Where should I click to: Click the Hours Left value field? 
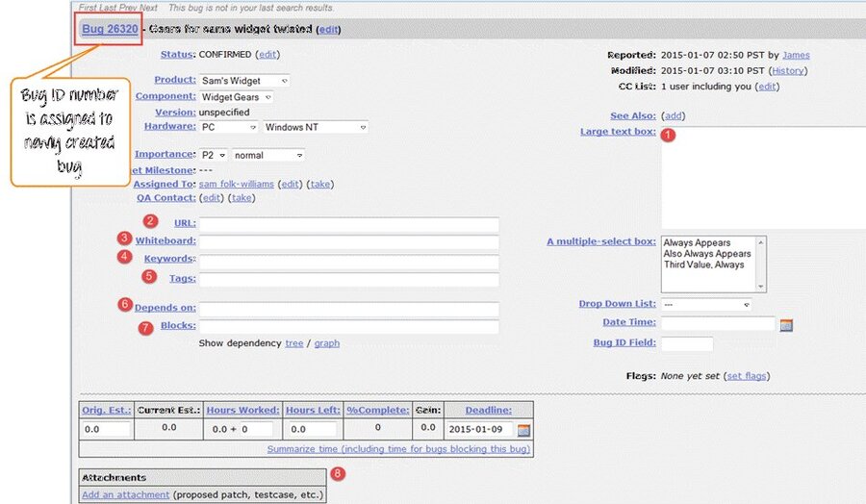[312, 429]
